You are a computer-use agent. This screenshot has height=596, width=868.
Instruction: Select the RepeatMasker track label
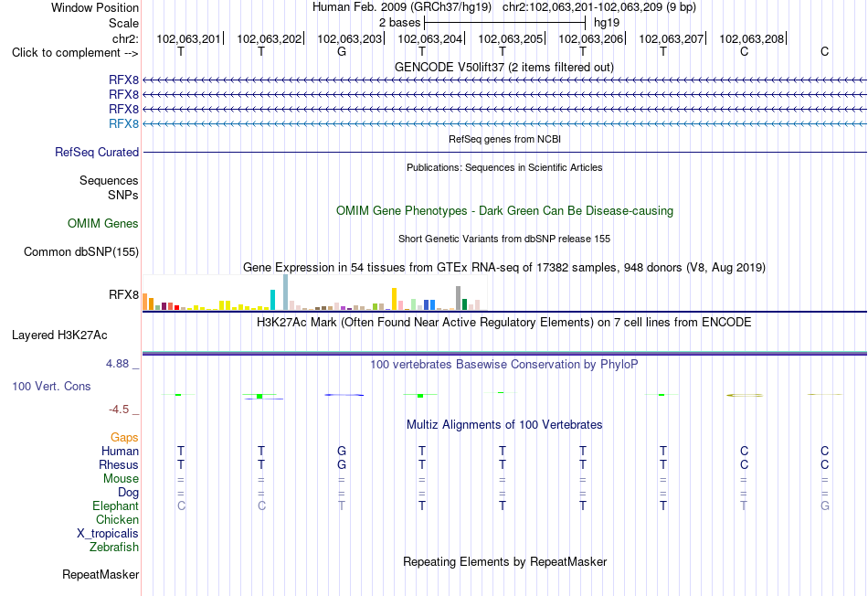[101, 574]
